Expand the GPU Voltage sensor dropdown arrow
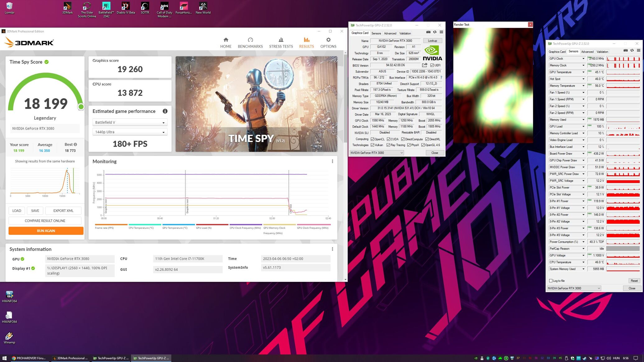 583,255
